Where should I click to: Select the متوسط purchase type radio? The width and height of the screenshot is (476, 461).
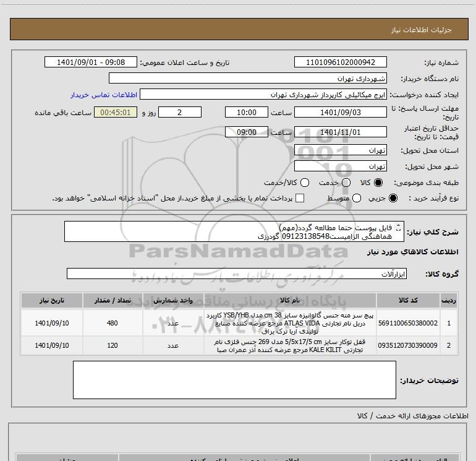357,198
